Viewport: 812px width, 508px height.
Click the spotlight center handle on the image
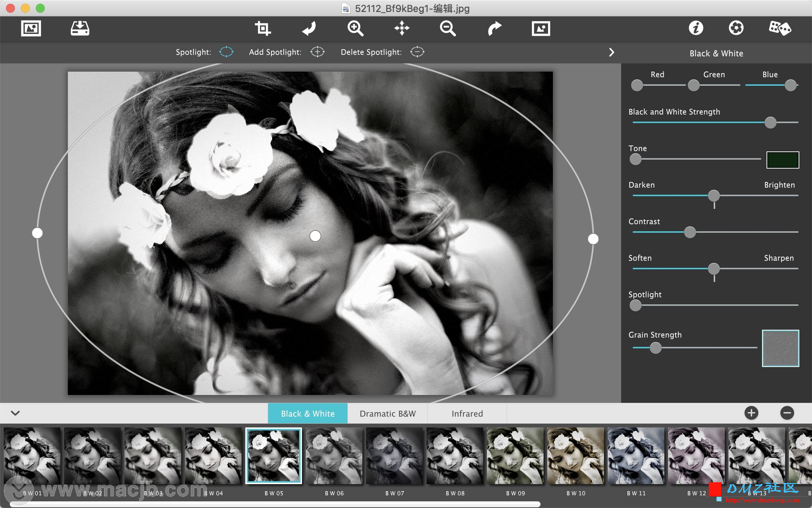pyautogui.click(x=315, y=236)
